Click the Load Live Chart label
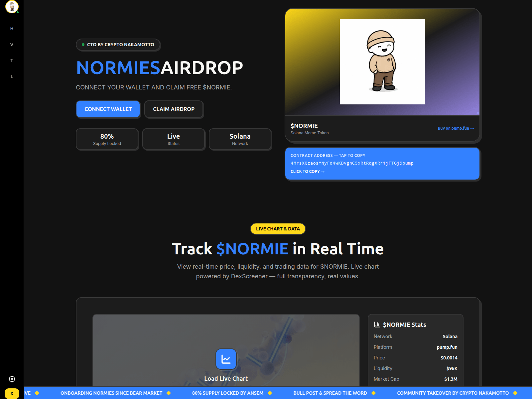 (226, 379)
